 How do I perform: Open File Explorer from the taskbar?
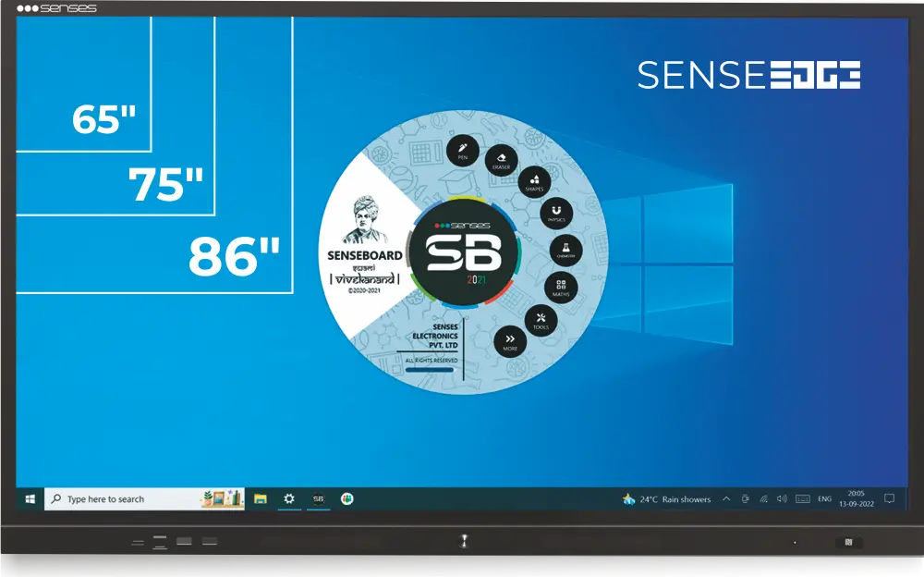point(261,499)
